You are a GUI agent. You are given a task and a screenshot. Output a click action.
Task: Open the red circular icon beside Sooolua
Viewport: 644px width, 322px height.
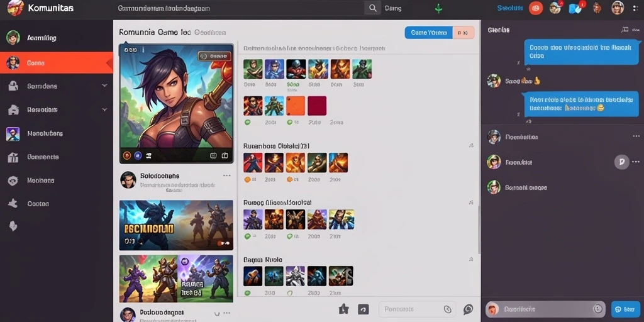[536, 8]
